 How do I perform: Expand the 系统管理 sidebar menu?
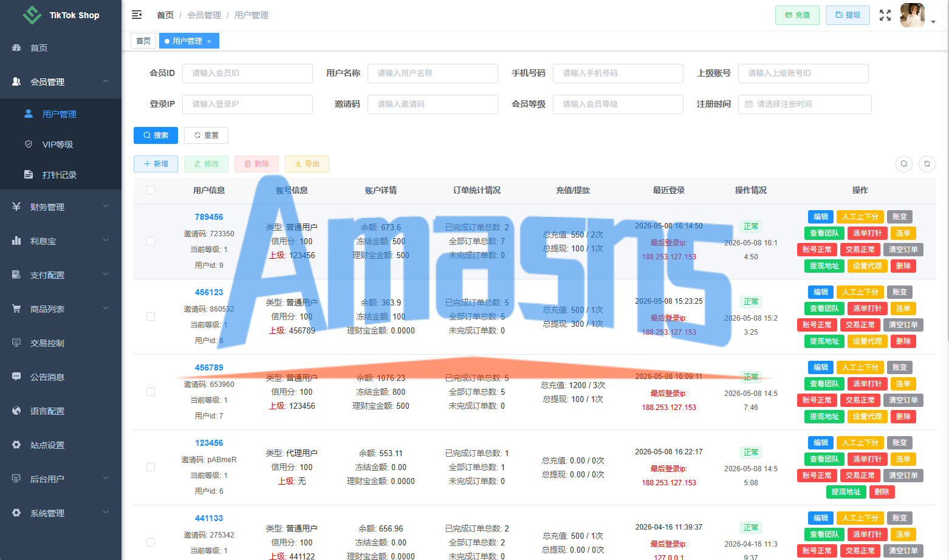point(61,513)
